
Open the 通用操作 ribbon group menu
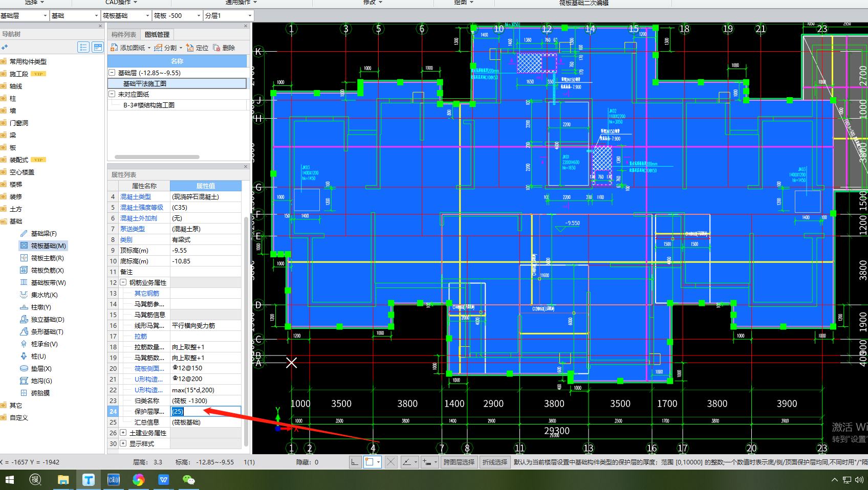pyautogui.click(x=241, y=3)
